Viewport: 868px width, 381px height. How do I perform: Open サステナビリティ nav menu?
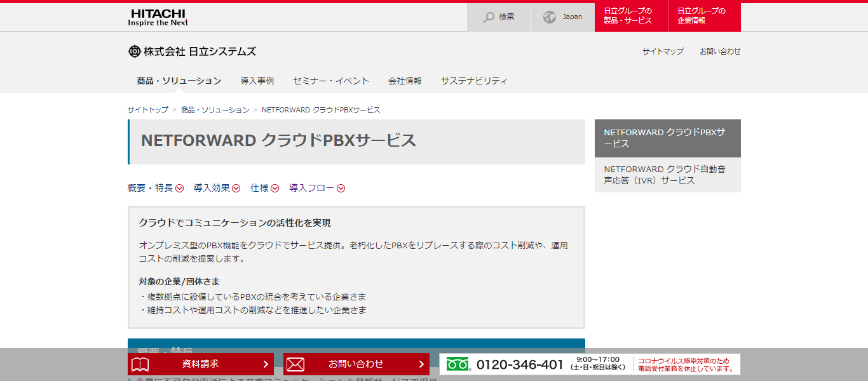point(474,81)
